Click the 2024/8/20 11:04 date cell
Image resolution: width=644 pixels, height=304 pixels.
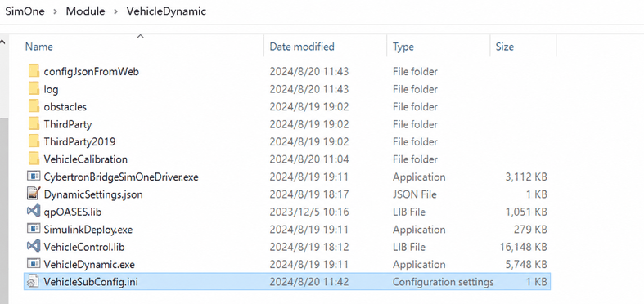pos(308,159)
